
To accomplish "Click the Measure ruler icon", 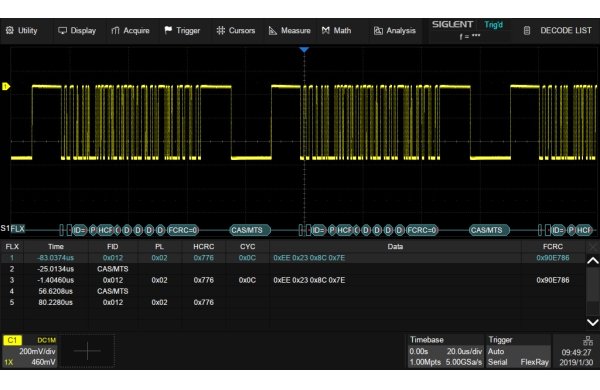I will click(272, 31).
